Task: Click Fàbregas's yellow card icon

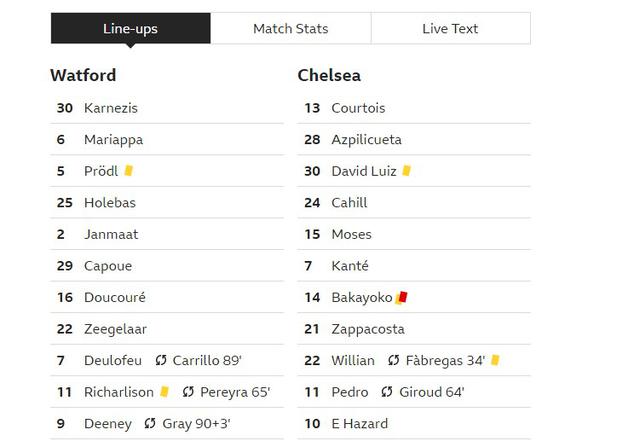Action: pos(495,361)
